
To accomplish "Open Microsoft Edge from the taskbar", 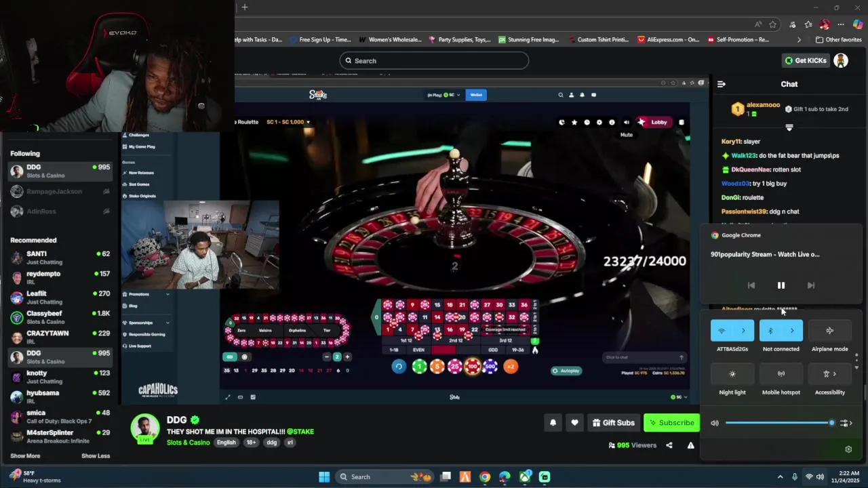I will point(505,477).
